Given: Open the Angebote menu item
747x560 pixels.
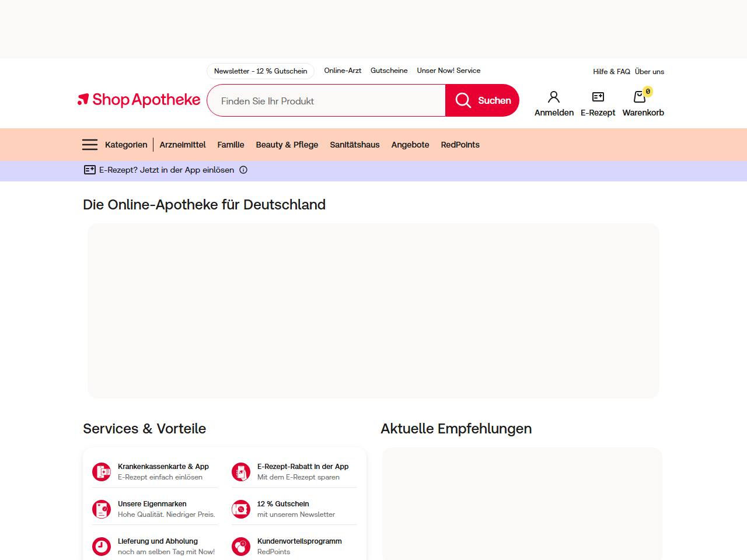Looking at the screenshot, I should (410, 145).
